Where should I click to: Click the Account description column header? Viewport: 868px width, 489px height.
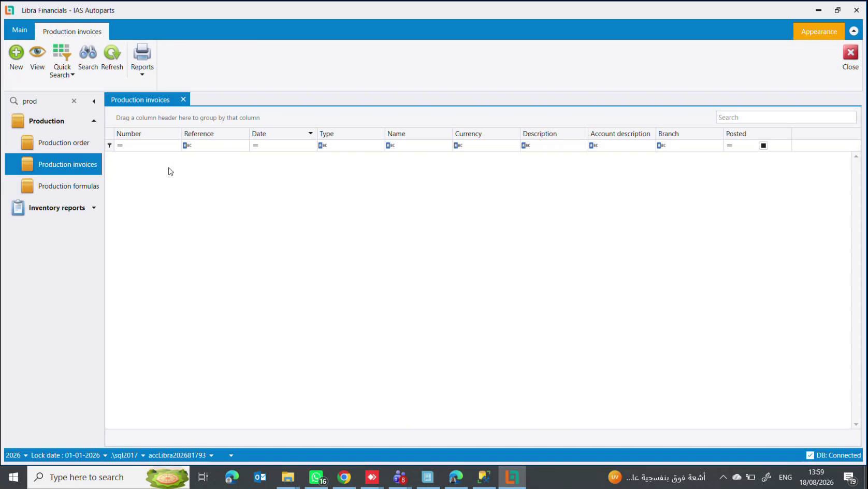click(621, 134)
